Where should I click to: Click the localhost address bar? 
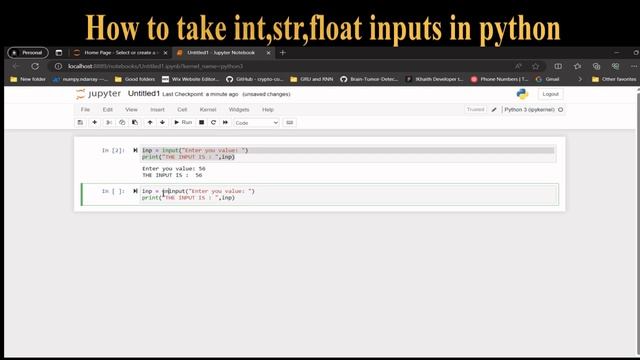286,66
